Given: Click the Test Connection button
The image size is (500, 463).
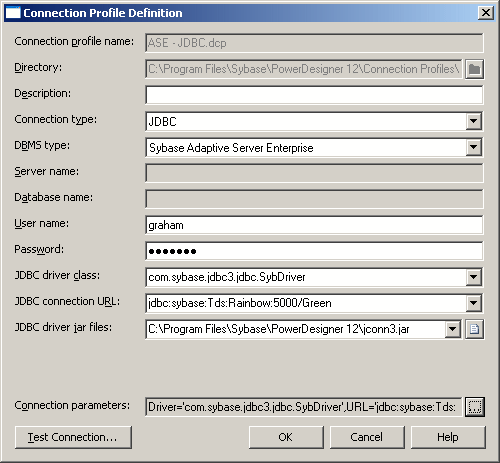Looking at the screenshot, I should (x=73, y=437).
